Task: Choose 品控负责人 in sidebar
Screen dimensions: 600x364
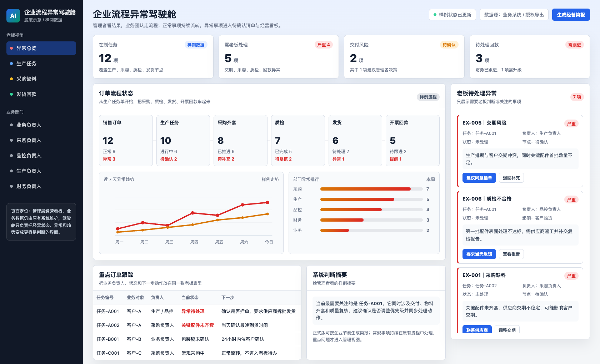Action: [41, 156]
